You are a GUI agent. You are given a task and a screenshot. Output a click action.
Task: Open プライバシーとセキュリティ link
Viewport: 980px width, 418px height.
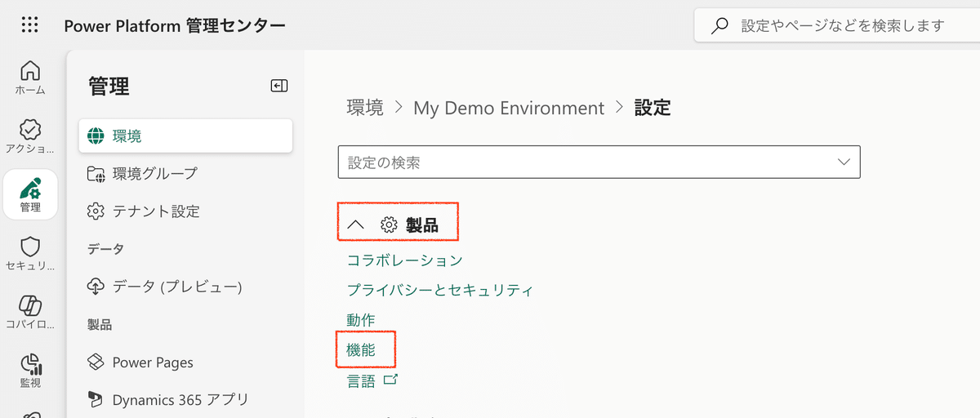(439, 290)
